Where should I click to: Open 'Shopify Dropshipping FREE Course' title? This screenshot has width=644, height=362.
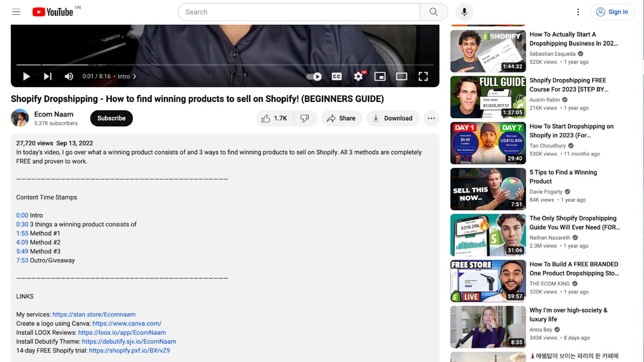tap(569, 85)
